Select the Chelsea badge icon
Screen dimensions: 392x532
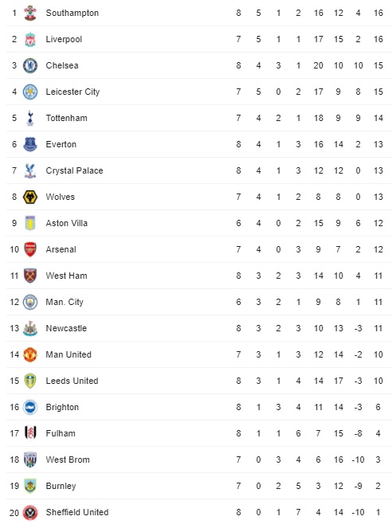(29, 65)
